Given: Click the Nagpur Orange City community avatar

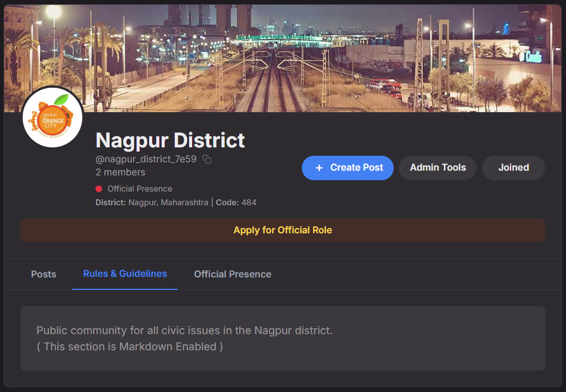Looking at the screenshot, I should tap(52, 117).
